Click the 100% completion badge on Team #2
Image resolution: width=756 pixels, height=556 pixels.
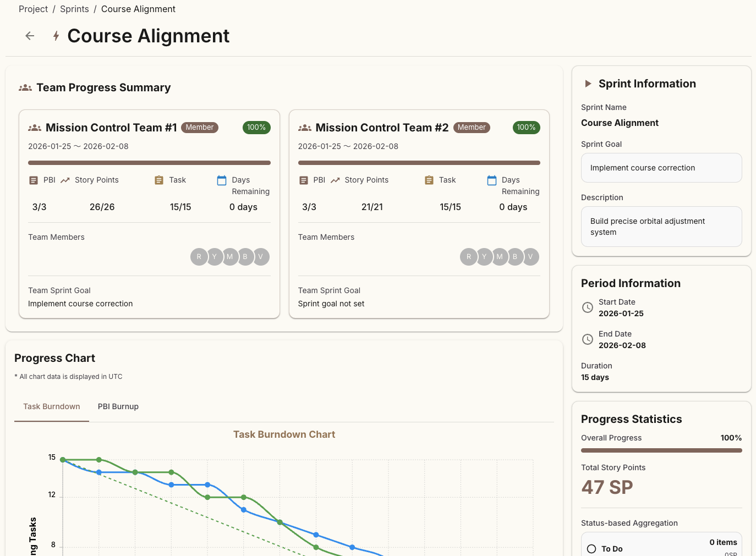[x=526, y=127]
